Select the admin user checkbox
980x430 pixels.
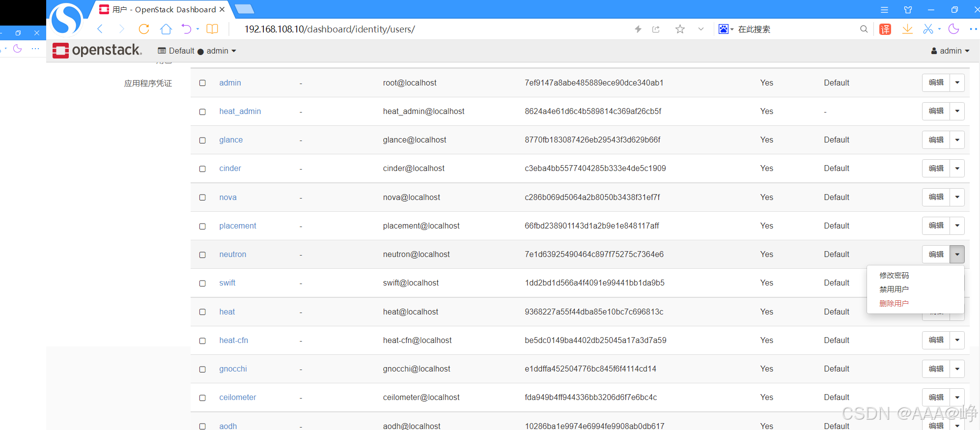click(x=202, y=83)
